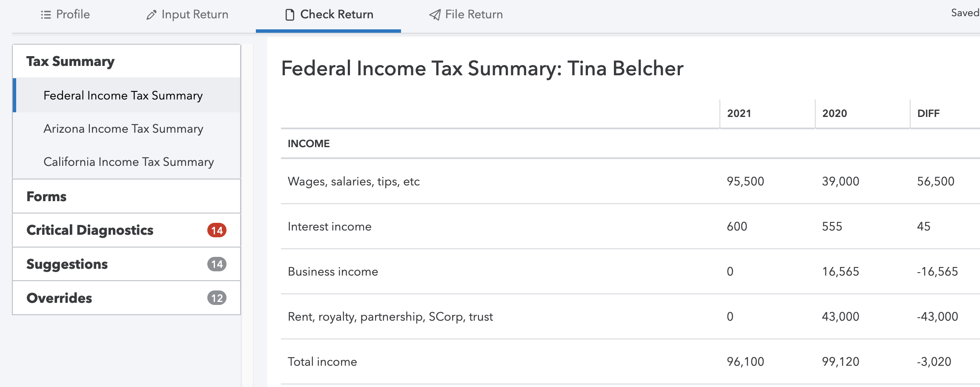Expand Critical Diagnostics in the sidebar

click(89, 230)
